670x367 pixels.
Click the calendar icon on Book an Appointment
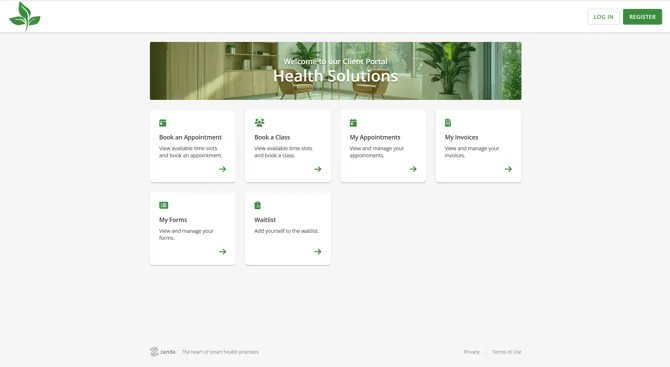pos(163,123)
